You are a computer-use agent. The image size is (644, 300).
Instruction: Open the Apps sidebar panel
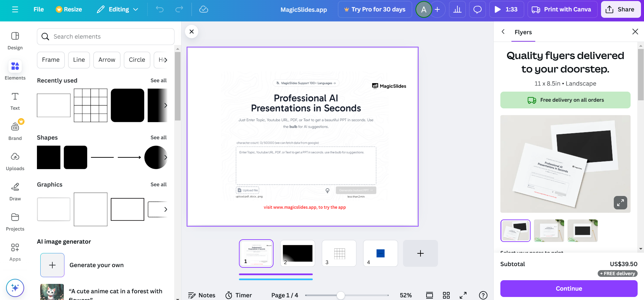(15, 252)
